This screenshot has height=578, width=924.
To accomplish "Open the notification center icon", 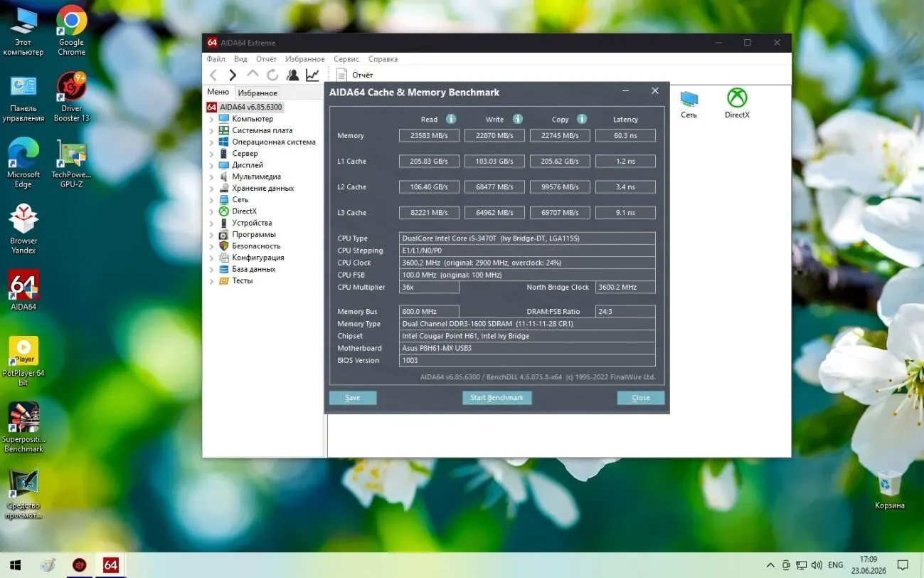I will pyautogui.click(x=903, y=565).
